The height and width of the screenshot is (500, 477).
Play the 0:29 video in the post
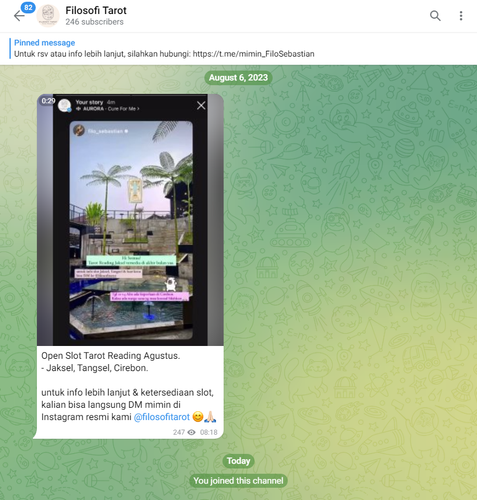tap(130, 220)
